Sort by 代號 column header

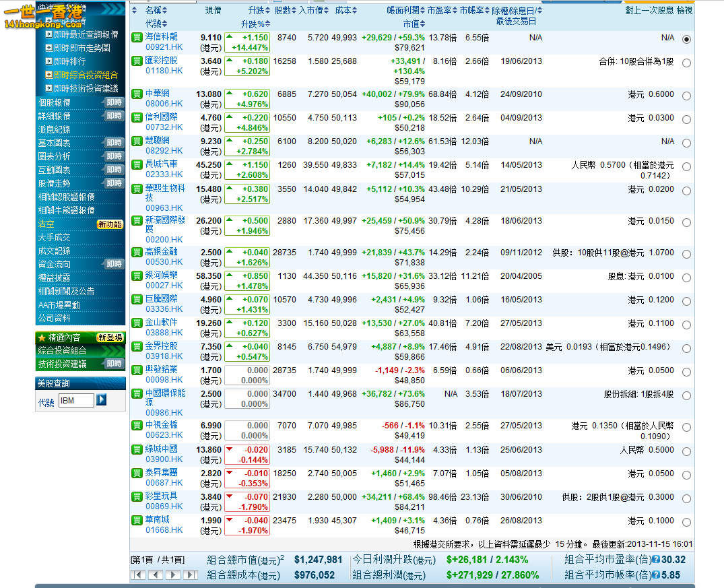[x=156, y=23]
